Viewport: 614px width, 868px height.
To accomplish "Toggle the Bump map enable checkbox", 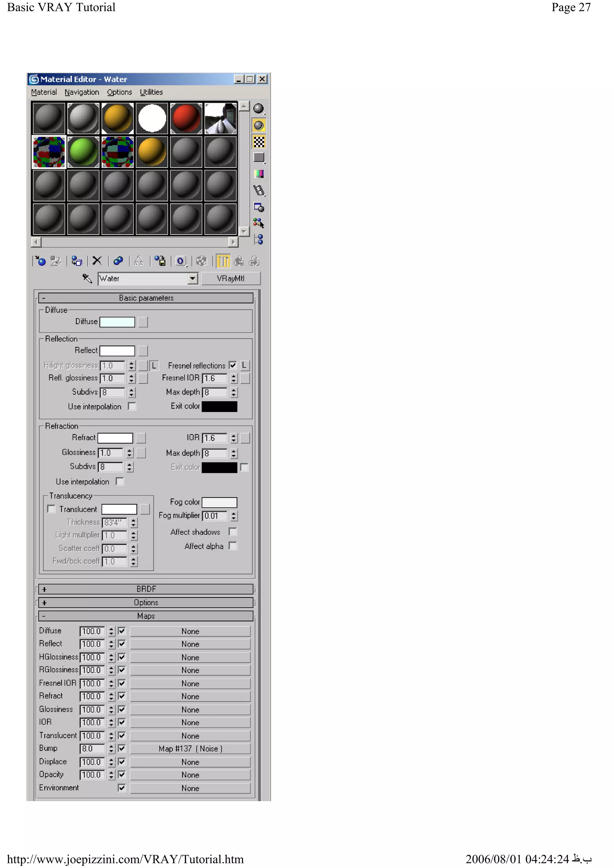I will pos(122,749).
